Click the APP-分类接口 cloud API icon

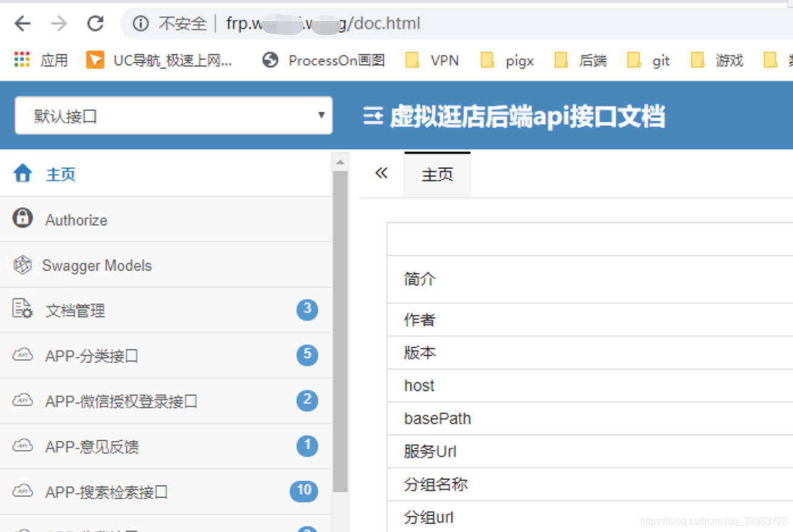[x=22, y=354]
